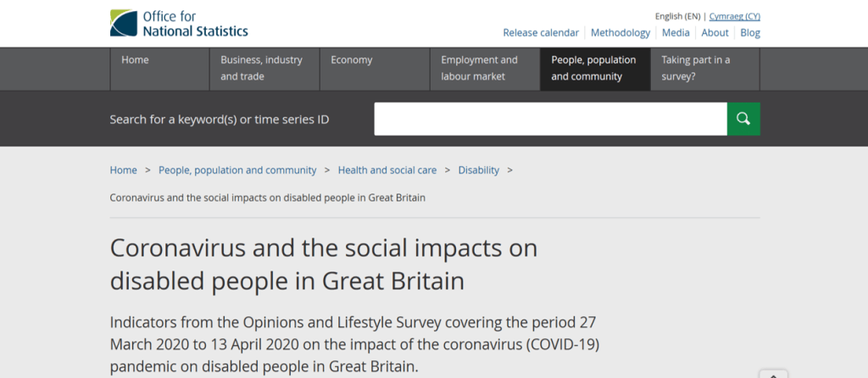Switch language to Cymraeg (CY)
Viewport: 868px width, 378px height.
tap(735, 16)
